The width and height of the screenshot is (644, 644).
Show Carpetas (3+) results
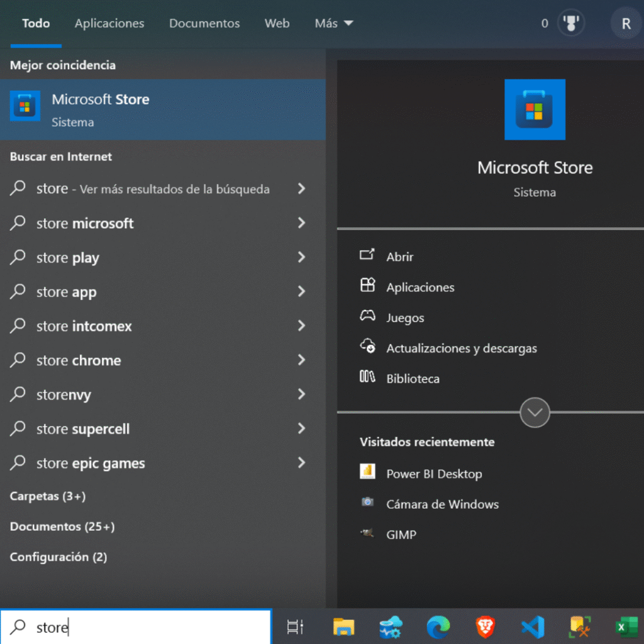(x=48, y=496)
